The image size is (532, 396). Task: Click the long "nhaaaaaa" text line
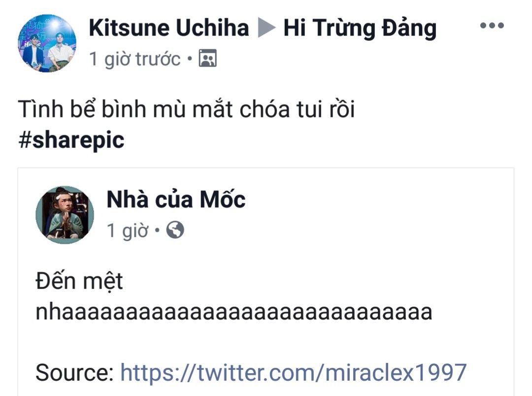coord(233,312)
